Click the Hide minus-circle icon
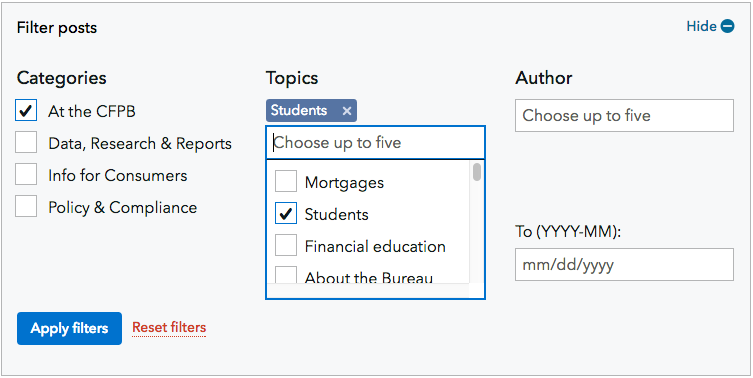This screenshot has width=753, height=378. point(728,26)
